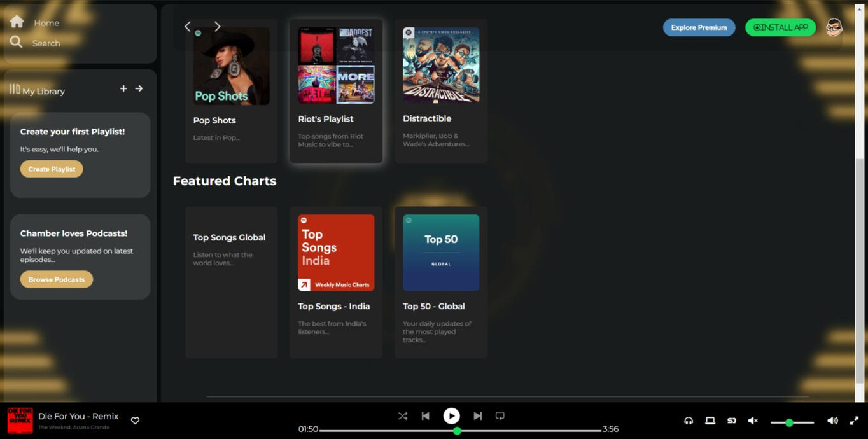This screenshot has height=439, width=868.
Task: Open connect-to-device laptop icon
Action: click(x=710, y=421)
